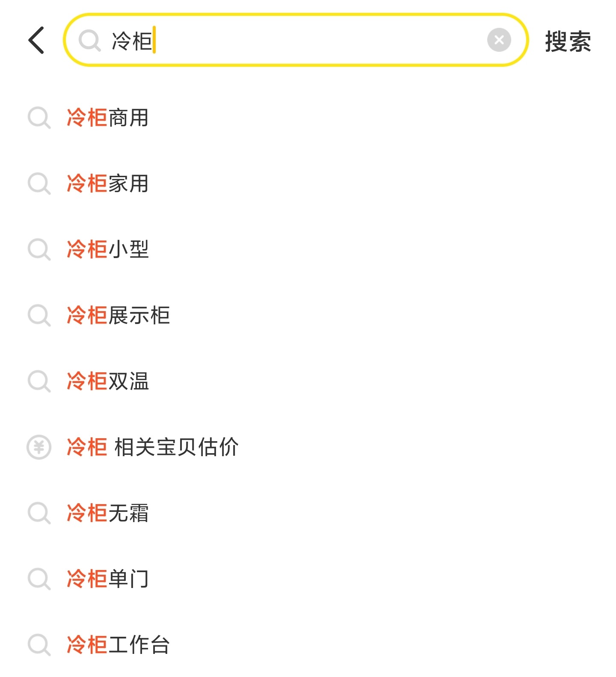Select the 冷柜单门 suggestion

tap(108, 579)
